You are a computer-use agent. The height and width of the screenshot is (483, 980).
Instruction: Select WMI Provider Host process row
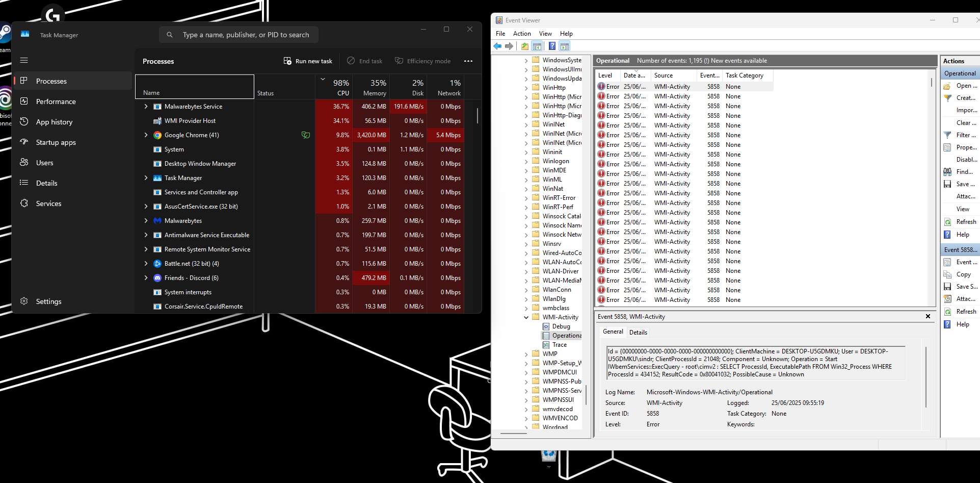pos(300,121)
